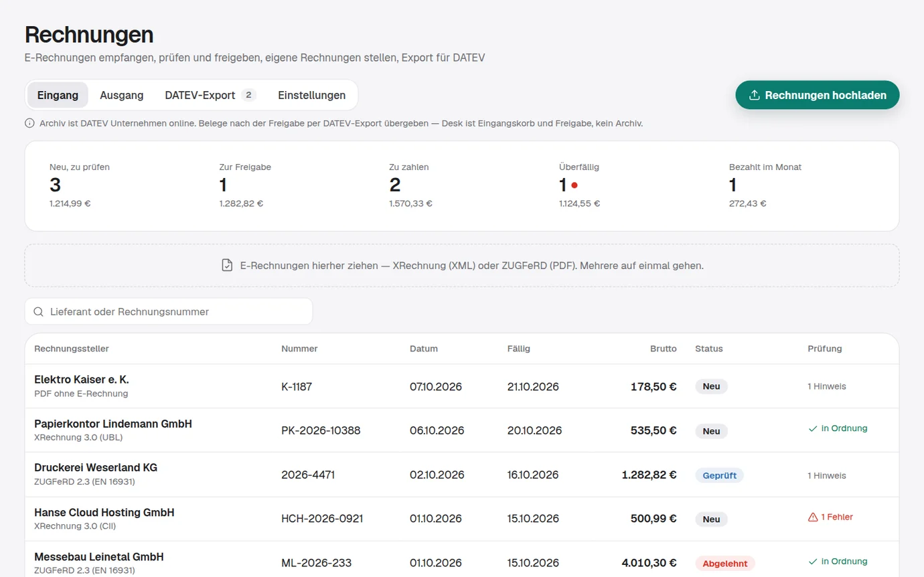924x577 pixels.
Task: Click in the Lieferant oder Rechnungsnummer search field
Action: (169, 312)
